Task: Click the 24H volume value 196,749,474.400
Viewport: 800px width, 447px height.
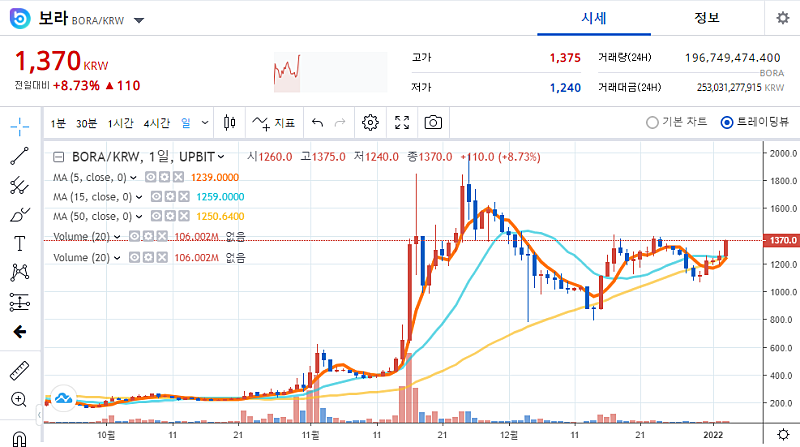Action: pos(732,58)
